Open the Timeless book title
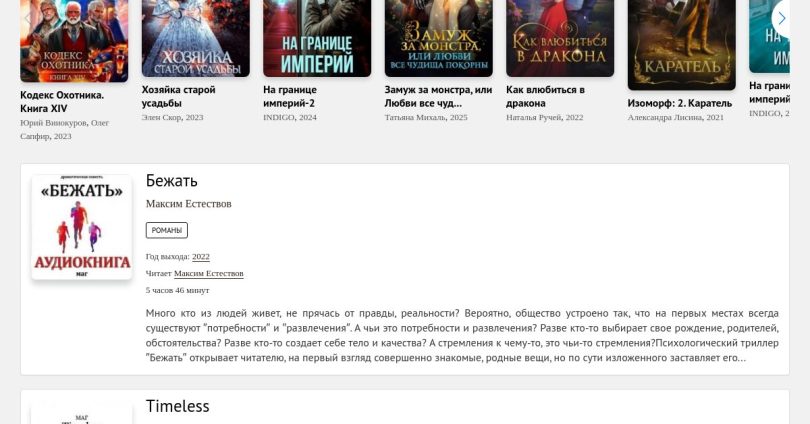This screenshot has height=424, width=810. tap(177, 406)
